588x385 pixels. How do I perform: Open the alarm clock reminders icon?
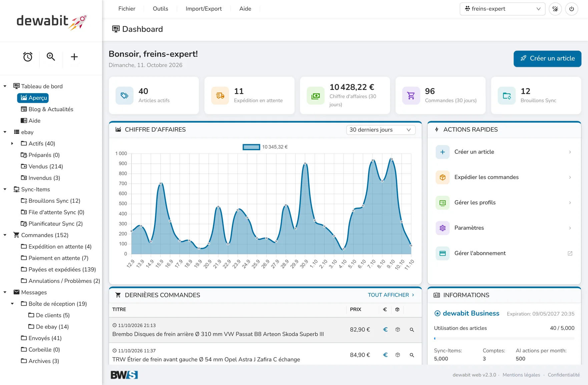point(28,57)
